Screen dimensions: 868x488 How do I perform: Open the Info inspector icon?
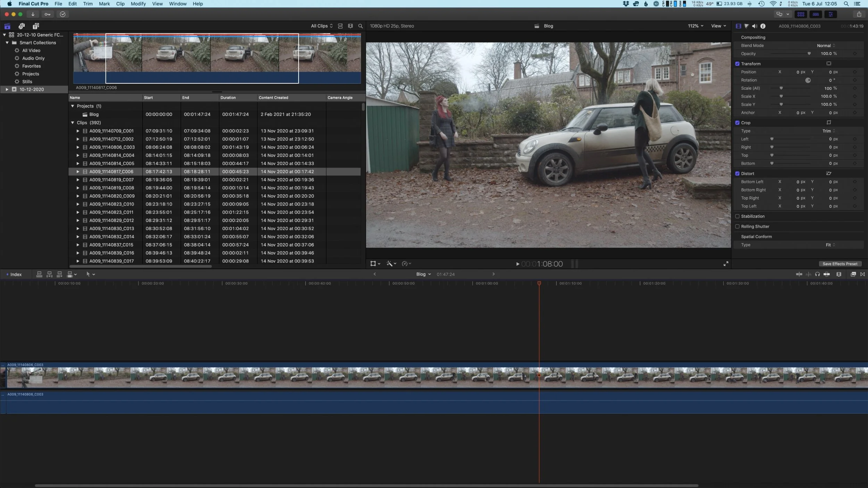(763, 26)
